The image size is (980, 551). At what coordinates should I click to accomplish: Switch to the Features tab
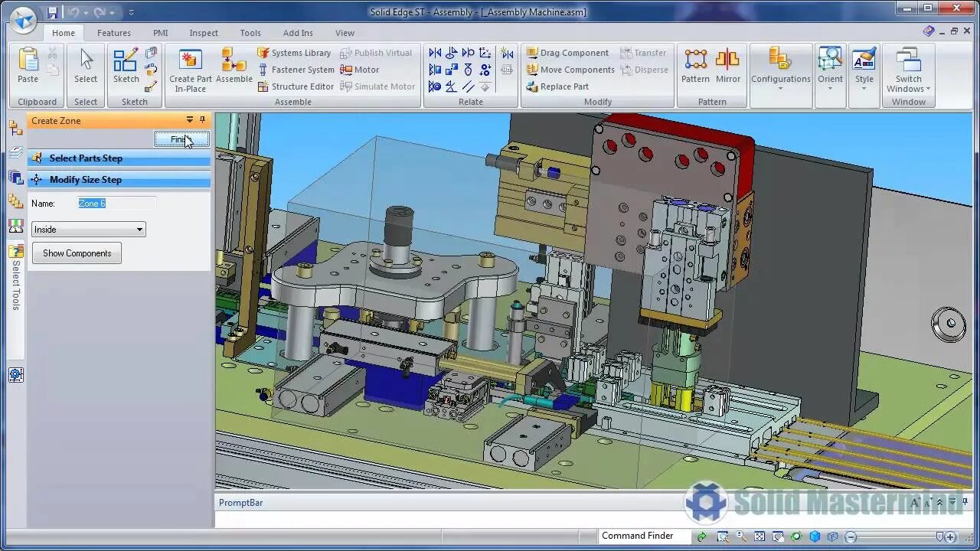tap(114, 33)
